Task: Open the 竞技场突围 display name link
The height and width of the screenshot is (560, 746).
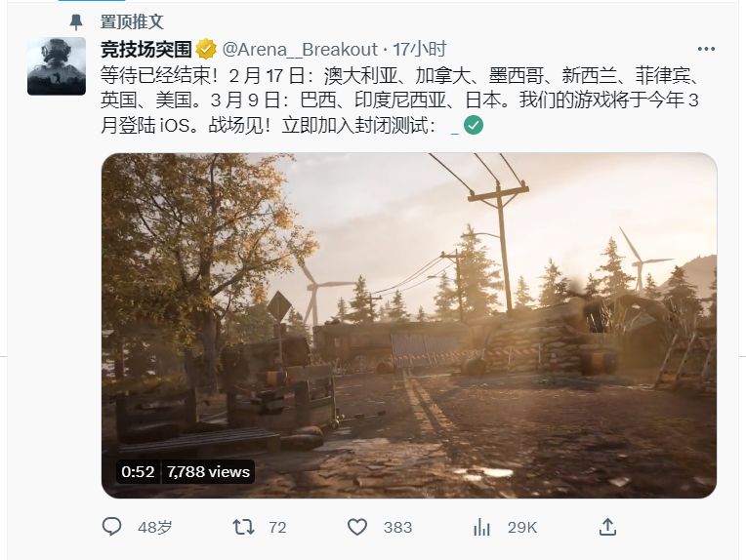Action: point(146,49)
